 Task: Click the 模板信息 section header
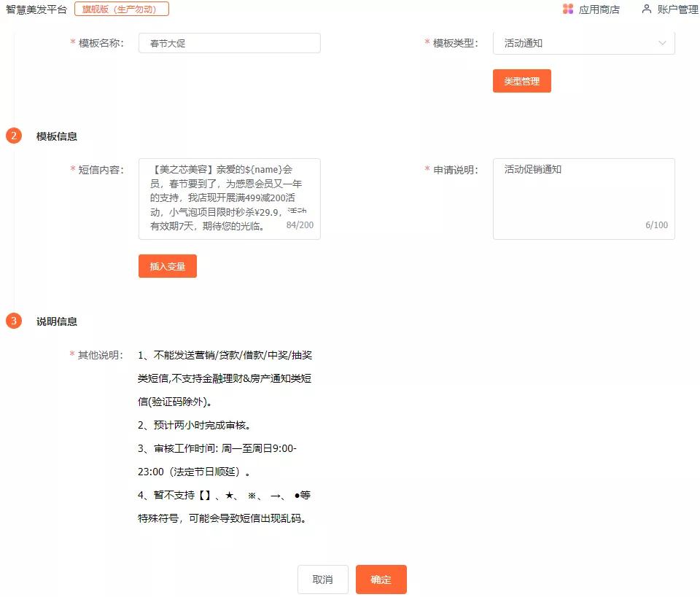tap(55, 136)
